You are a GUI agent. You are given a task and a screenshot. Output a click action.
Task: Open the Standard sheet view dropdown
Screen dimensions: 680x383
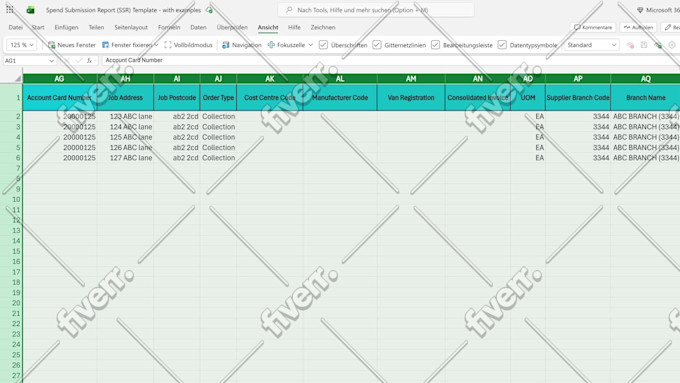pos(592,45)
